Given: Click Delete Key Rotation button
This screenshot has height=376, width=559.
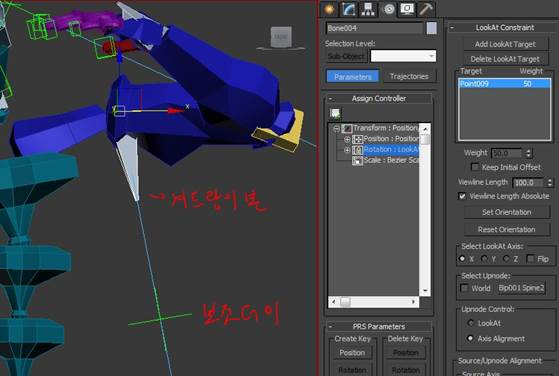Looking at the screenshot, I should [x=405, y=370].
